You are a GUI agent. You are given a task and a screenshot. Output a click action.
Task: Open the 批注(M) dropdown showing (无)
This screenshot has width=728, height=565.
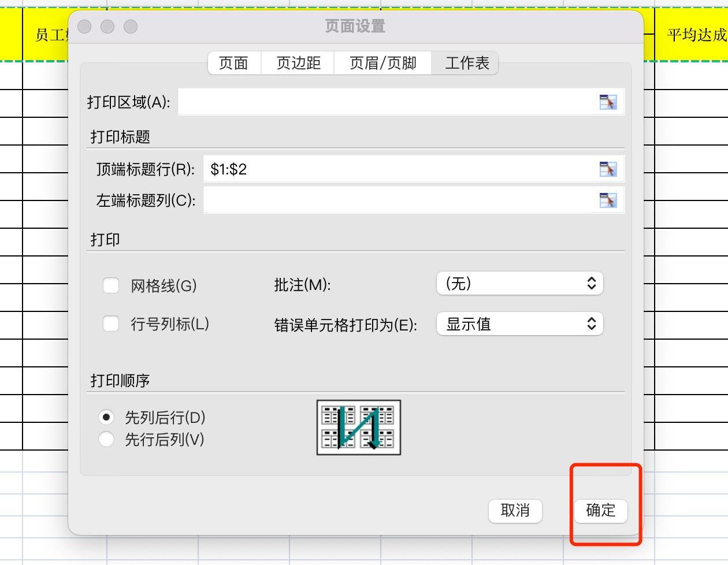(x=520, y=284)
